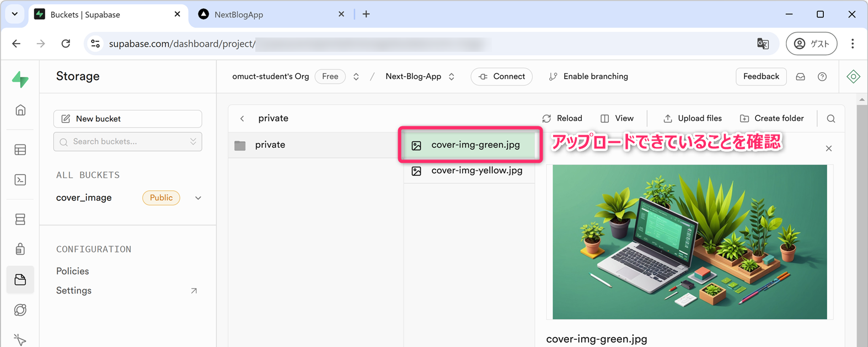The width and height of the screenshot is (868, 347).
Task: Select the cover-img-yellow.jpg file
Action: pos(476,170)
